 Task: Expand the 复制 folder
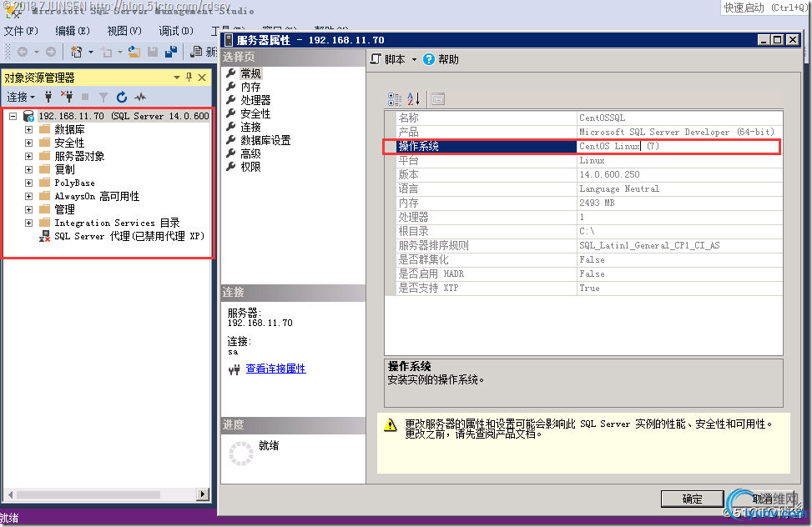tap(29, 170)
